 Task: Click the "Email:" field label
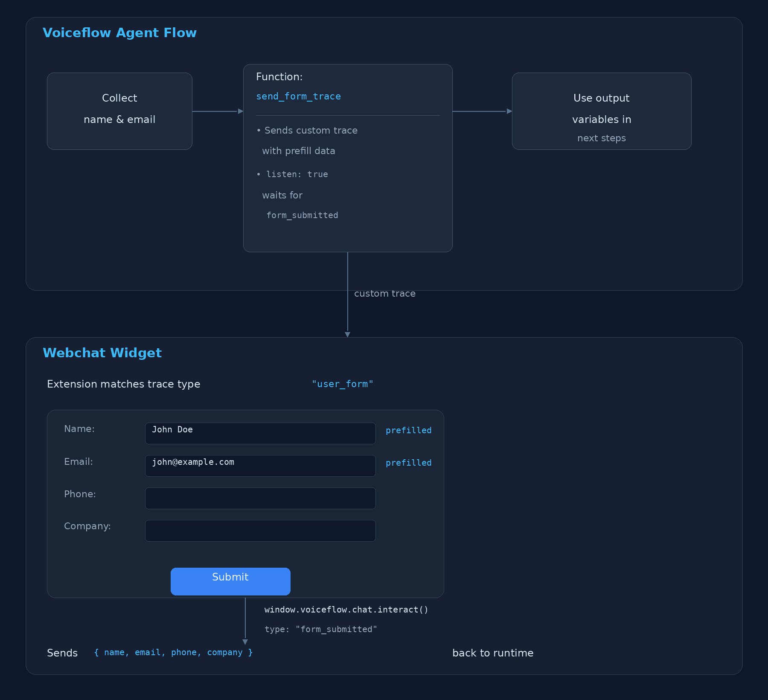tap(79, 462)
